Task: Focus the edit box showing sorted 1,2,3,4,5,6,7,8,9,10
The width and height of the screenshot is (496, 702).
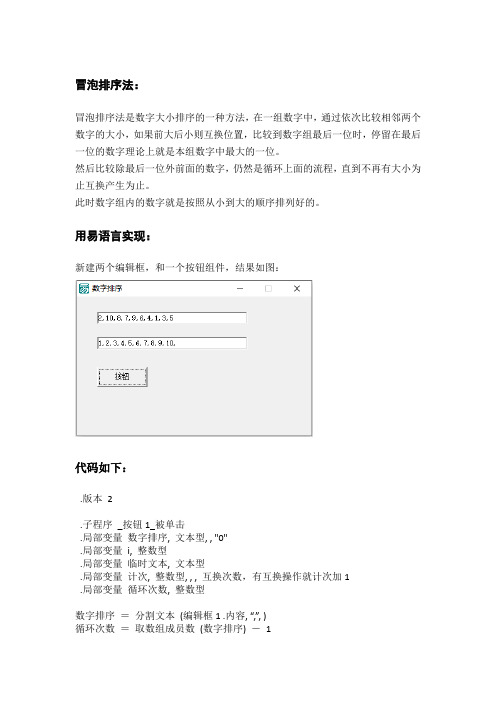Action: (171, 343)
